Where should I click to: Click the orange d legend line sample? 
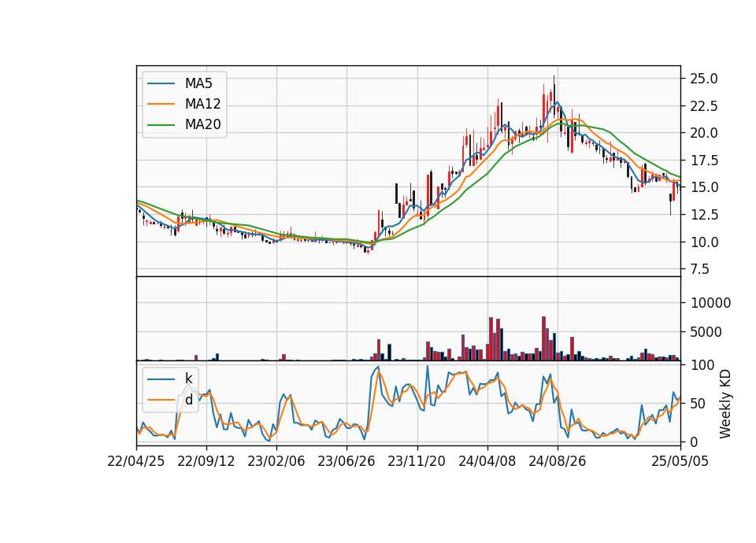coord(161,400)
